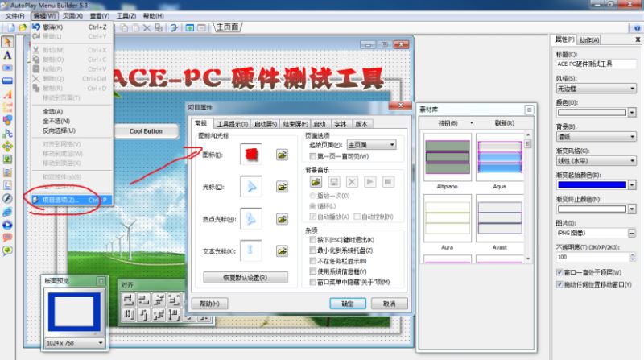Click the open folder icon in top toolbar
Image resolution: width=644 pixels, height=360 pixels.
(x=23, y=27)
